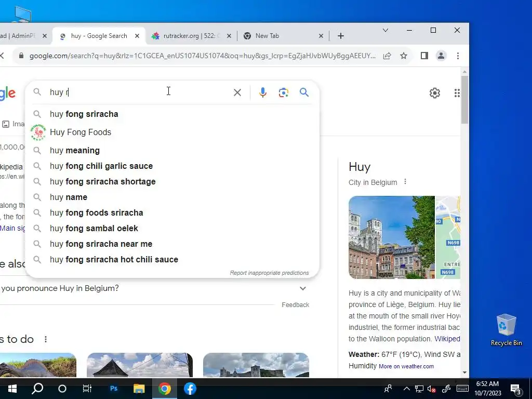Open the Images search filter
Viewport: 532px width, 399px height.
click(x=13, y=124)
